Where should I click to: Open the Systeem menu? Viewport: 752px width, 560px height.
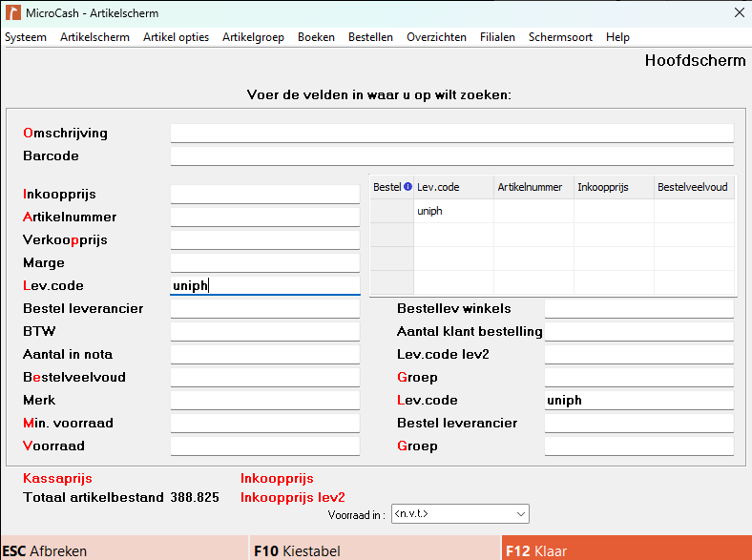26,37
